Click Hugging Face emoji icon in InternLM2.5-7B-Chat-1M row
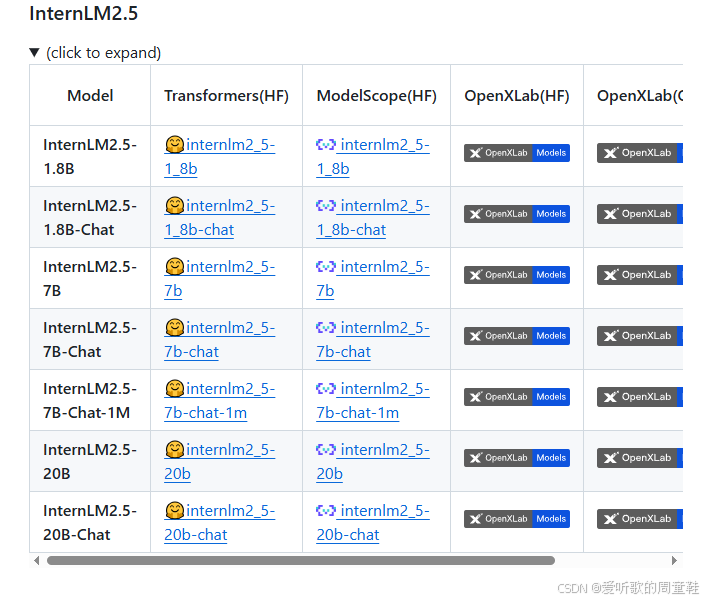Viewport: 710px width, 601px height. point(174,389)
